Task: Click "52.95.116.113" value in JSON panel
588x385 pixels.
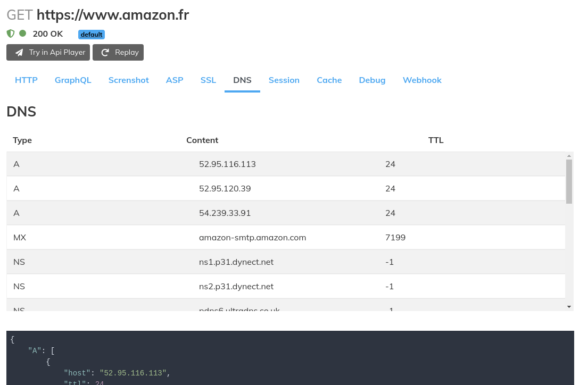Action: [133, 373]
